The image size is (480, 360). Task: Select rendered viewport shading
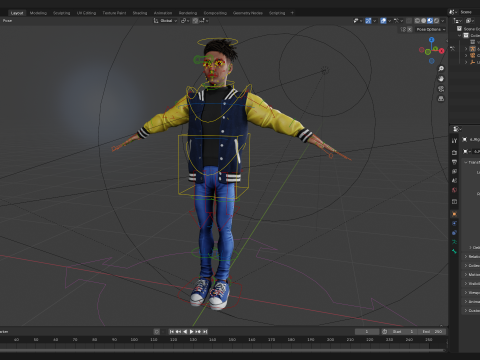point(436,21)
